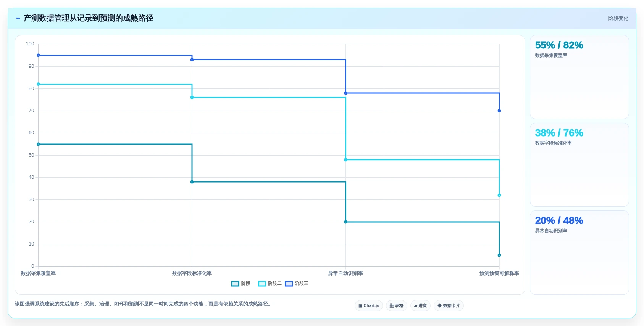Click the 阶段变化 label in header
Viewport: 644px width, 326px height.
pos(618,18)
